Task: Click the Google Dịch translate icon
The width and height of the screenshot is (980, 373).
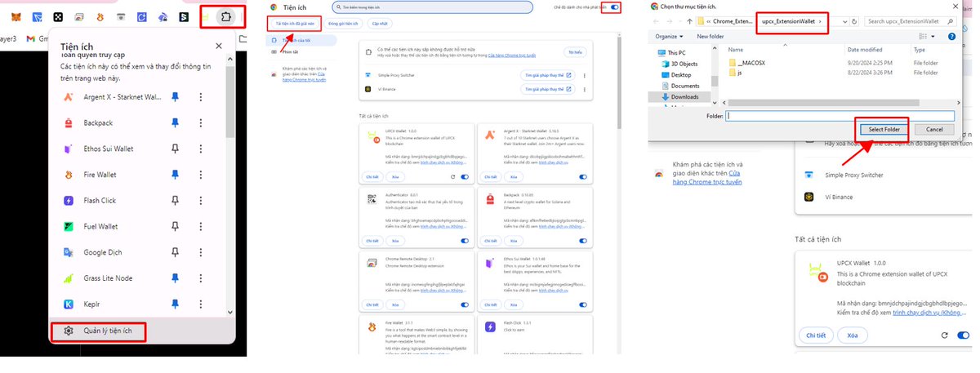Action: pos(68,252)
